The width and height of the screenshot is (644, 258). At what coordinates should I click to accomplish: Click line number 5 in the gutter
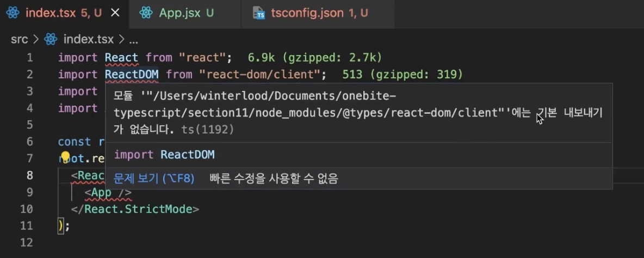[x=29, y=125]
